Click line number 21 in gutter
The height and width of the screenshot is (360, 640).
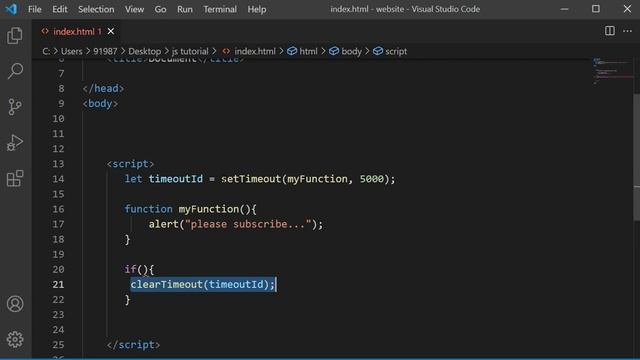point(58,284)
